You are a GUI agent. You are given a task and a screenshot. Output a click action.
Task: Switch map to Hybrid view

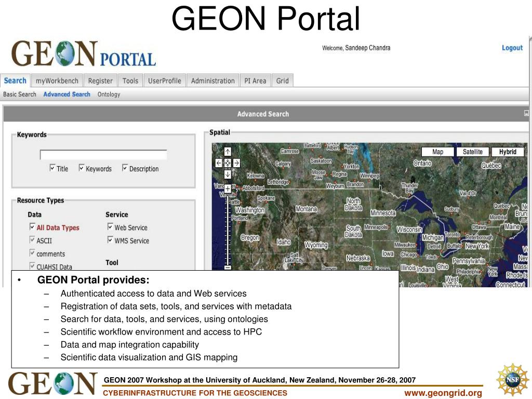coord(508,152)
